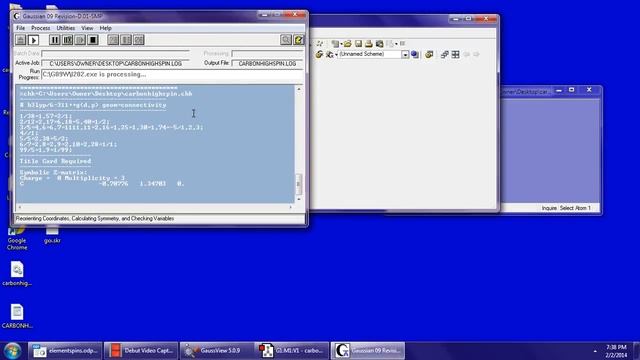Stop the job with the kill icon
Viewport: 640px width, 360px height.
point(93,40)
